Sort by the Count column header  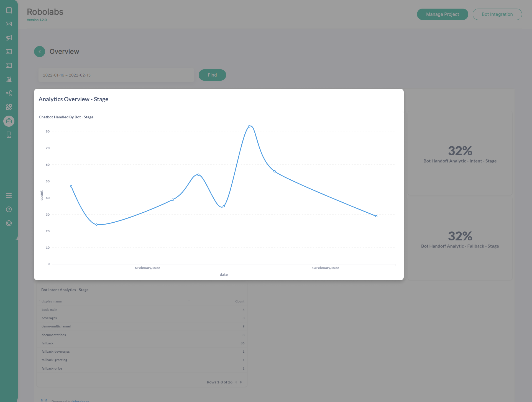(x=240, y=301)
